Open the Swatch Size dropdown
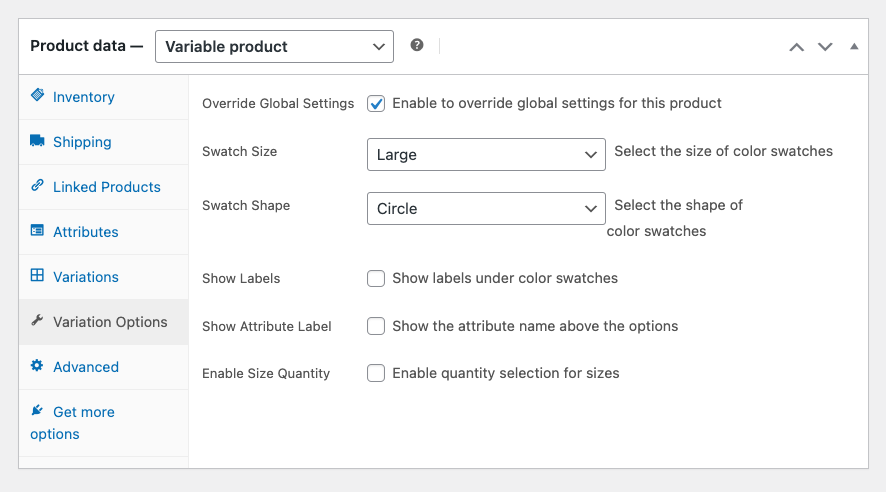Screen dimensions: 886x492 tap(486, 154)
